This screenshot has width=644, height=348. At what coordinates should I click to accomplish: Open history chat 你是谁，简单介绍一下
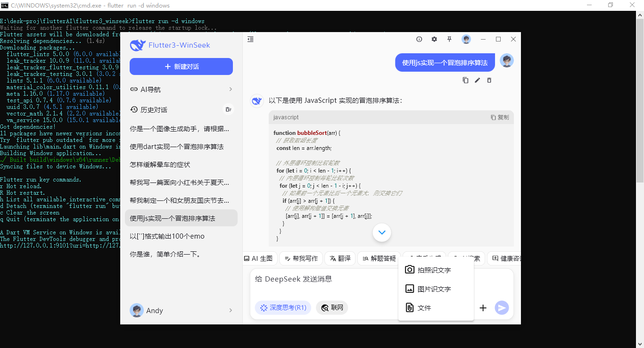click(181, 254)
